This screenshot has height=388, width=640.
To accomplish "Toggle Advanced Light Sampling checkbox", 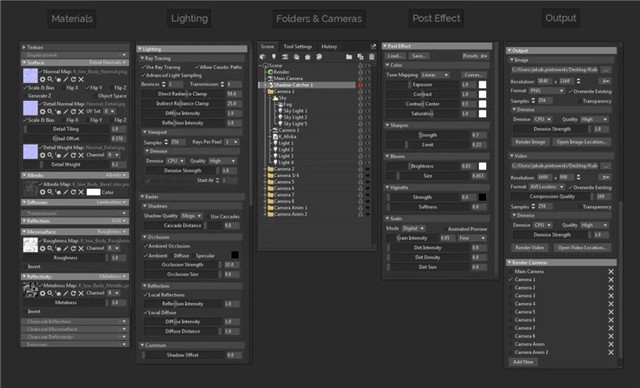I will point(144,75).
